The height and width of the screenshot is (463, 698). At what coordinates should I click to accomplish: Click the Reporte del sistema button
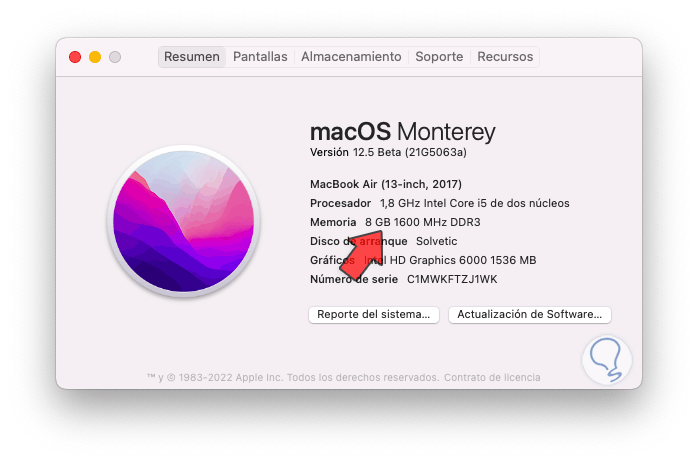(x=374, y=315)
